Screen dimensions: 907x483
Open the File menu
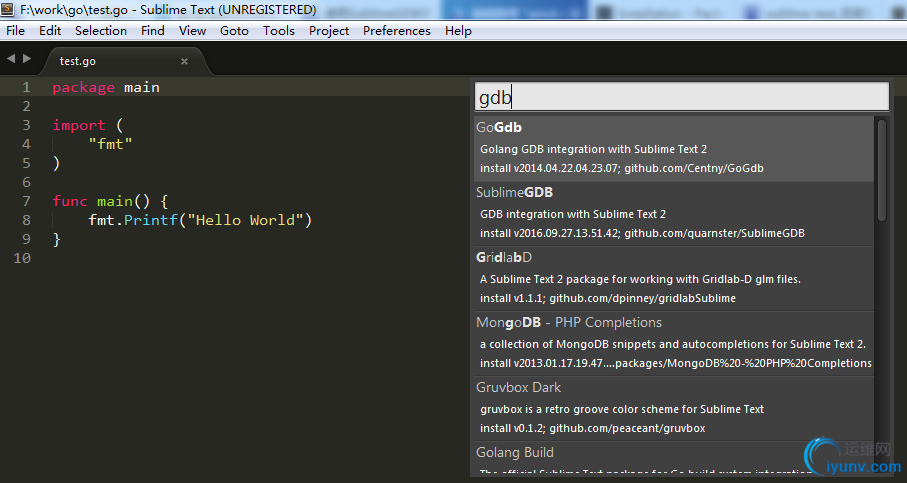pyautogui.click(x=16, y=31)
